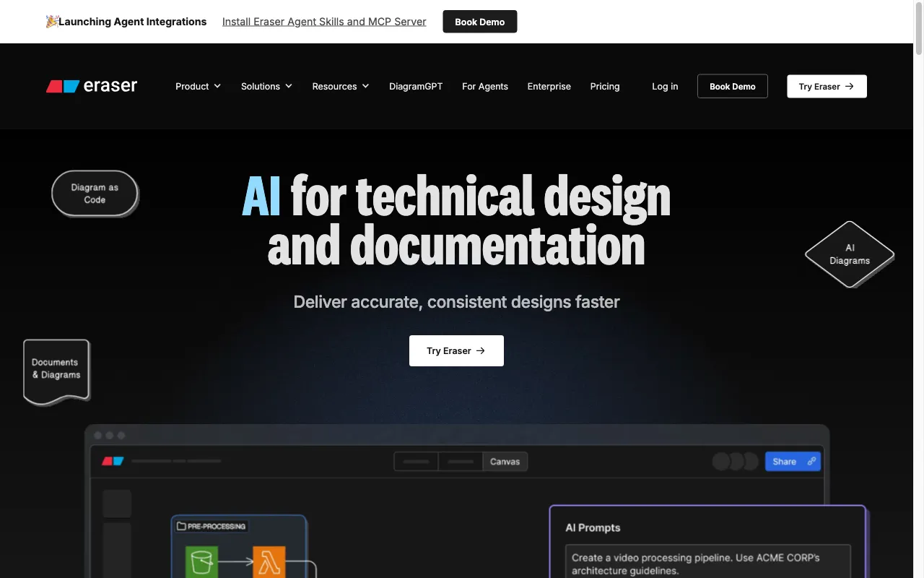Expand the Solutions dropdown menu

[x=266, y=86]
